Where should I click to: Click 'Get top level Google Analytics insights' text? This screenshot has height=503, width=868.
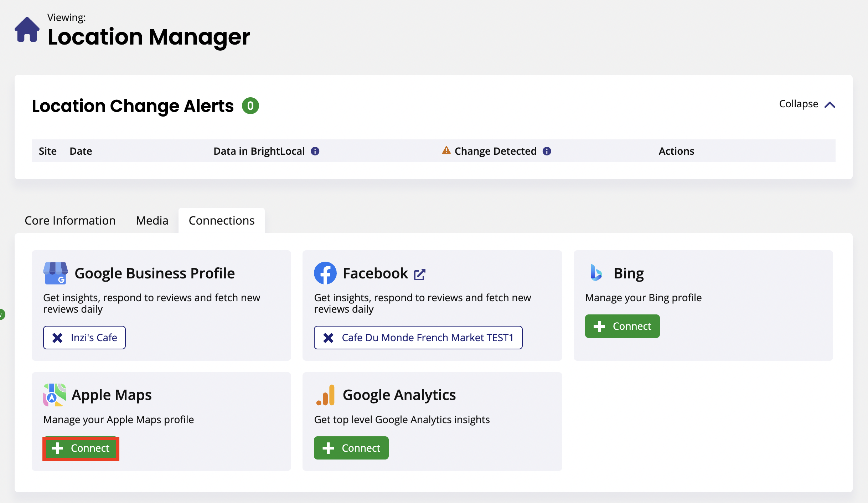(402, 420)
